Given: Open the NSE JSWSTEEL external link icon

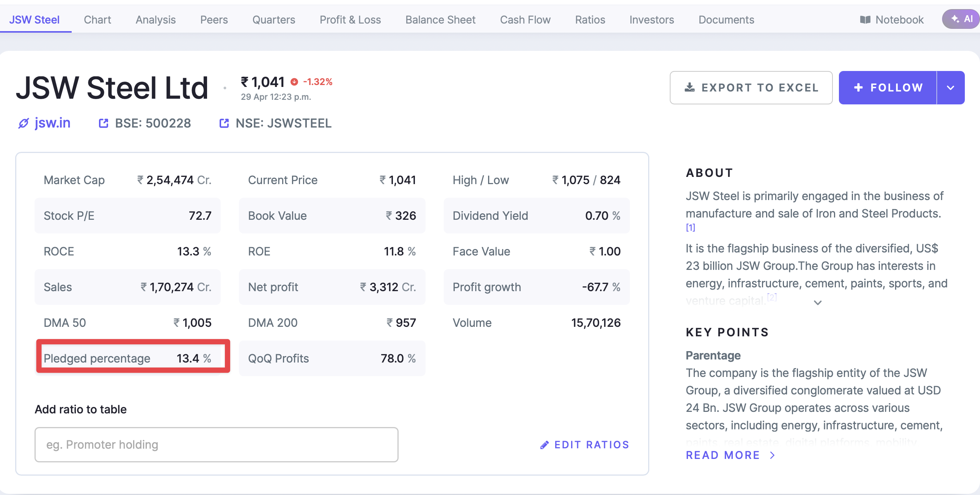Looking at the screenshot, I should click(224, 123).
